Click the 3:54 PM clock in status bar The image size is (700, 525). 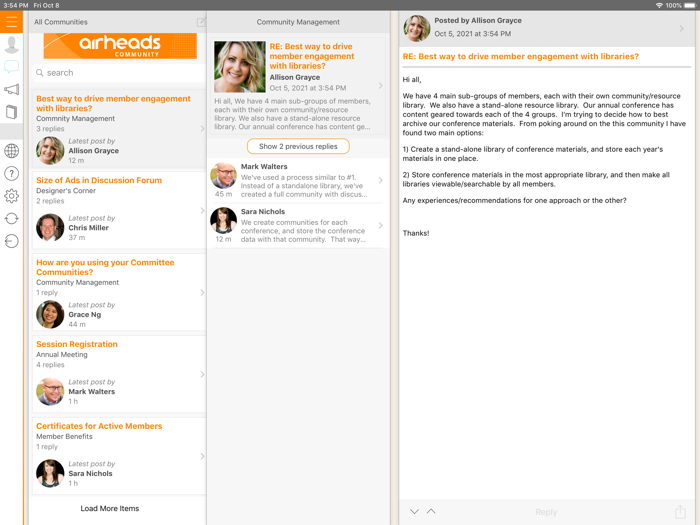(x=16, y=5)
